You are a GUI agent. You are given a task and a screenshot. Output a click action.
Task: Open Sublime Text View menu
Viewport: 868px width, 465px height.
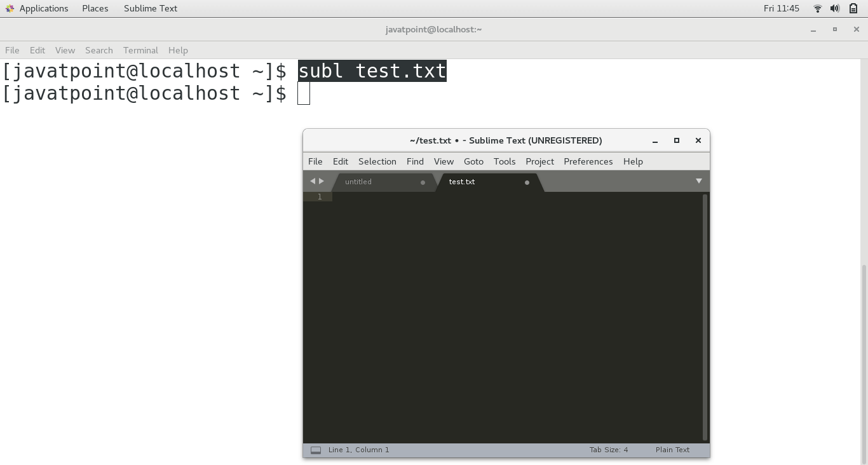[x=444, y=161]
